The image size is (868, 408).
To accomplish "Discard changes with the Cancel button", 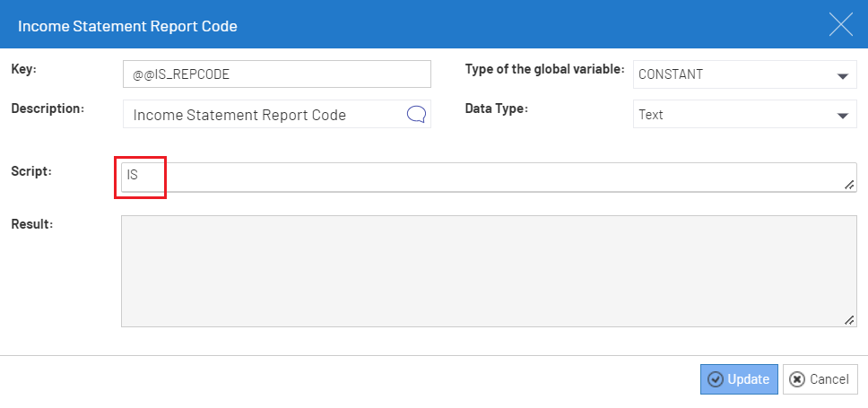I will point(820,379).
